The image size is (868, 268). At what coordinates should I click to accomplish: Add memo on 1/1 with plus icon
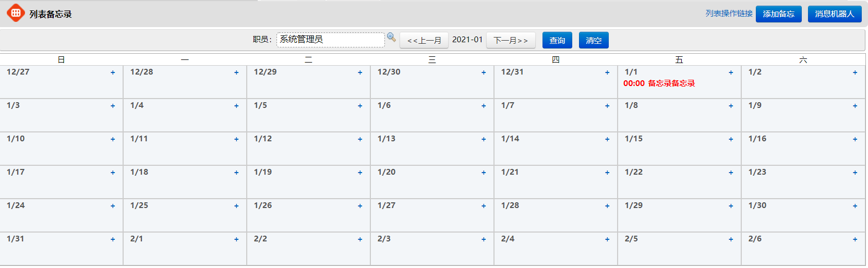(x=731, y=72)
